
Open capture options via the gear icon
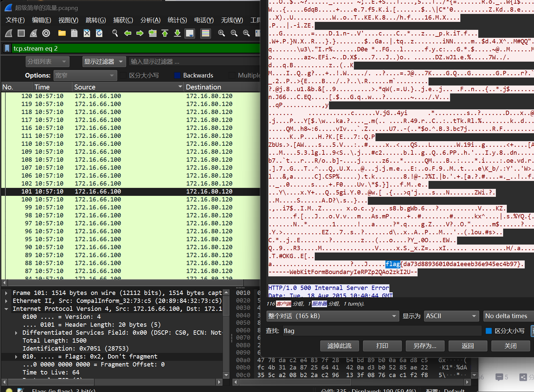click(x=46, y=33)
